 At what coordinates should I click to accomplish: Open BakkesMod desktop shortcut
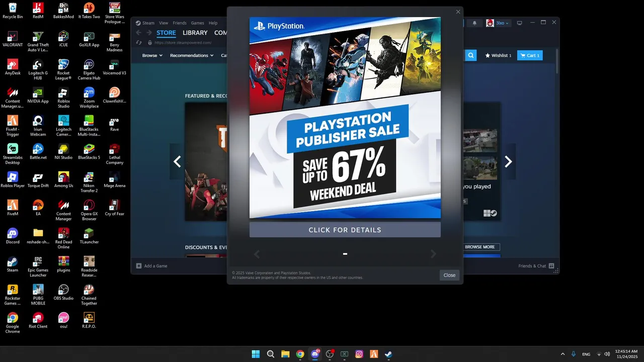pos(63,11)
